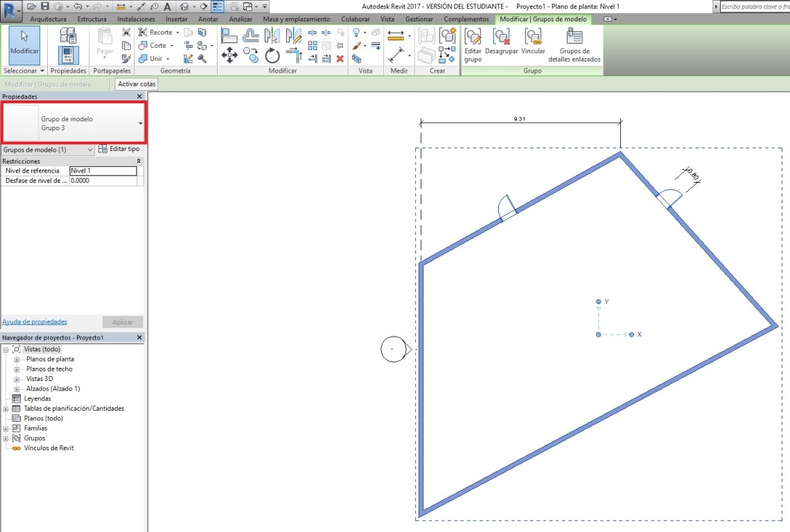Viewport: 790px width, 532px height.
Task: Click the red Delete X icon
Action: click(340, 59)
